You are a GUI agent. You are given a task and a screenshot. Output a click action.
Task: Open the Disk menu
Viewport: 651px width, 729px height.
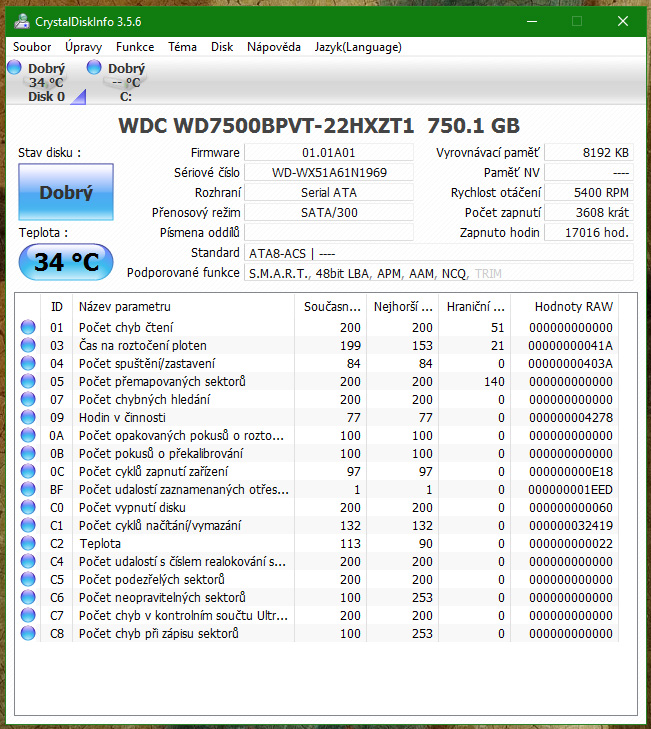tap(222, 47)
